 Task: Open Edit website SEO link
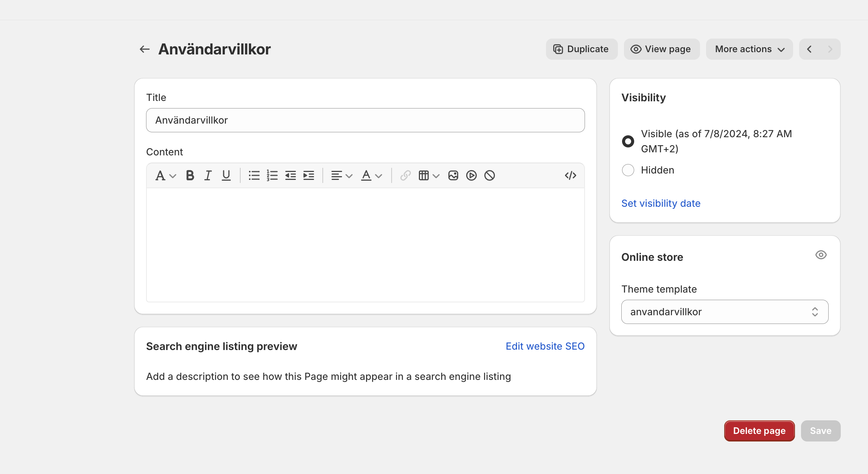[x=545, y=346]
